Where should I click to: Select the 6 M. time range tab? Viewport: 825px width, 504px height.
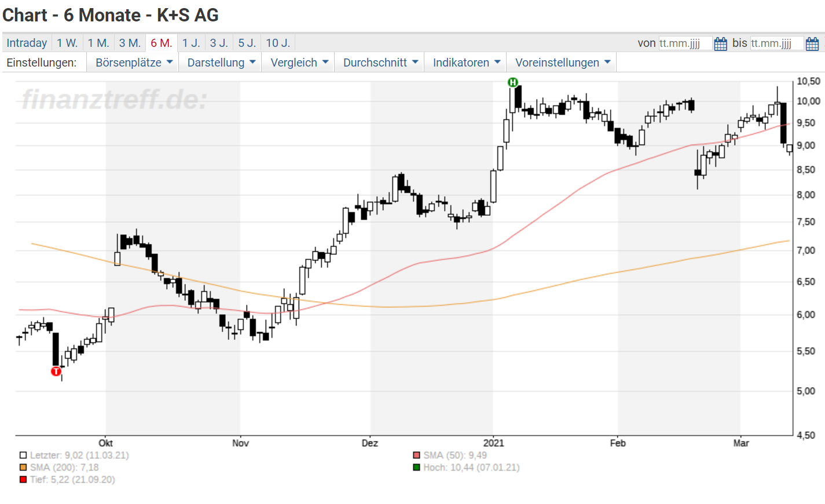click(162, 43)
